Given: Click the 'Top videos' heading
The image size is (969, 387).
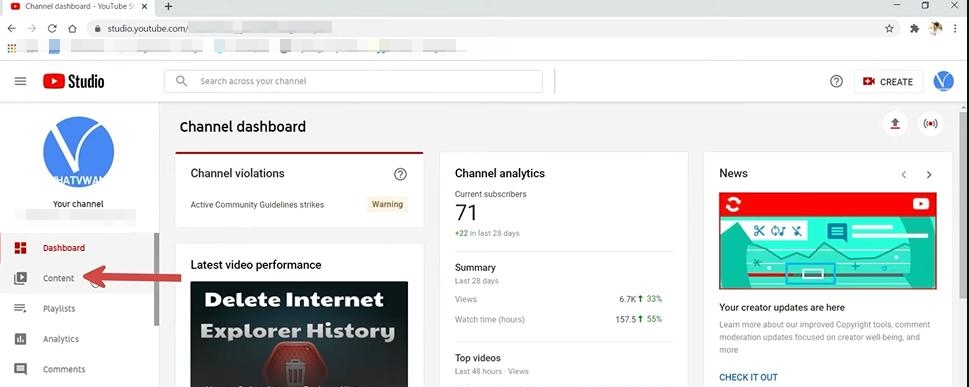Looking at the screenshot, I should [x=478, y=358].
